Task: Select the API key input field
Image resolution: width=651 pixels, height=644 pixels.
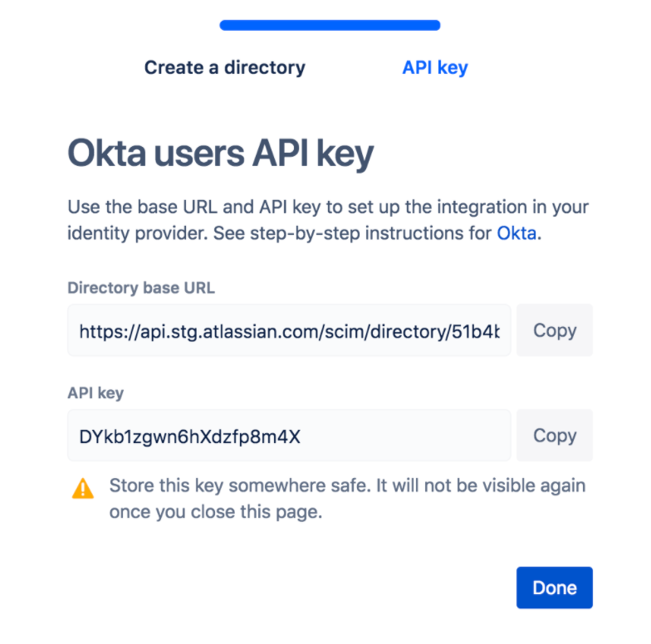Action: coord(289,435)
